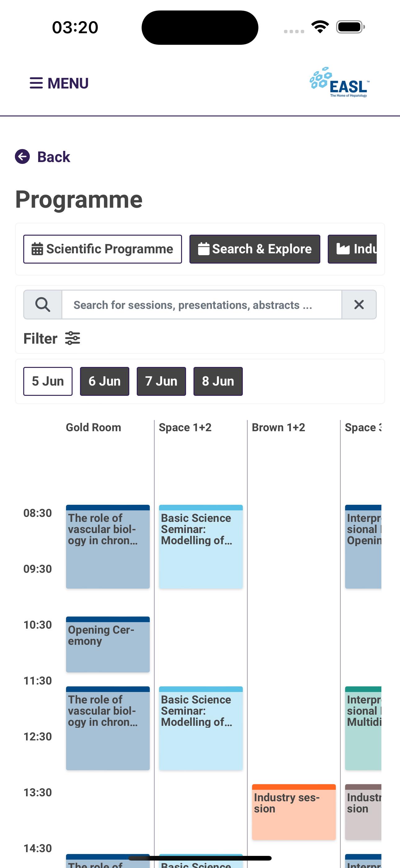The height and width of the screenshot is (868, 400).
Task: Focus the sessions search input field
Action: (x=202, y=305)
